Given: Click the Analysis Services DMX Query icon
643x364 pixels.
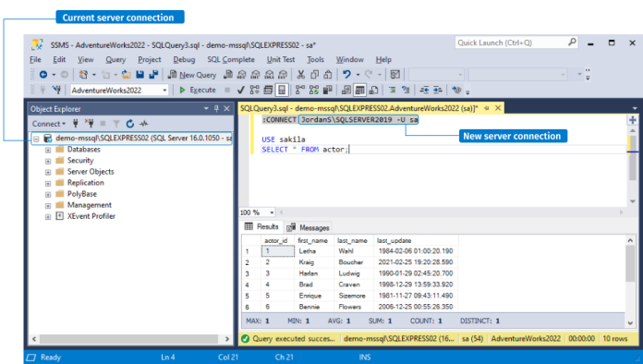Looking at the screenshot, I should (x=256, y=75).
